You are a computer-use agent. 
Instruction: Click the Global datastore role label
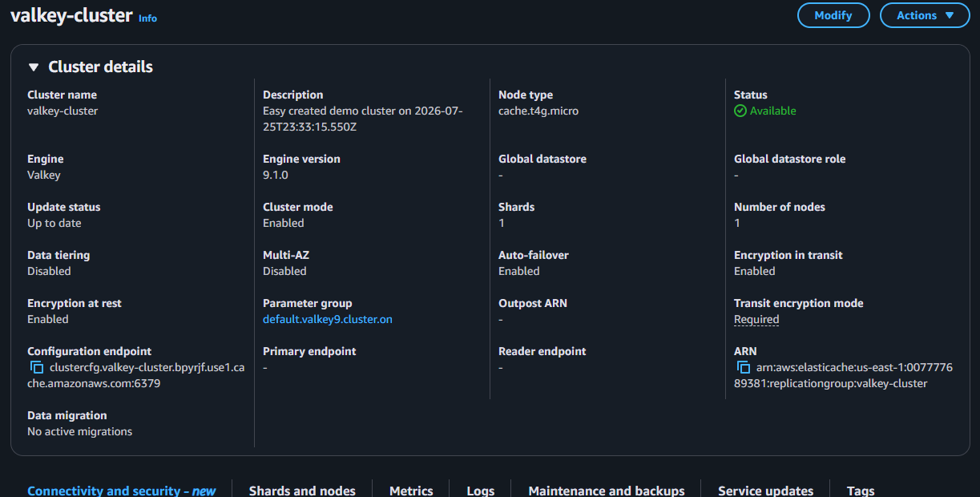point(790,159)
